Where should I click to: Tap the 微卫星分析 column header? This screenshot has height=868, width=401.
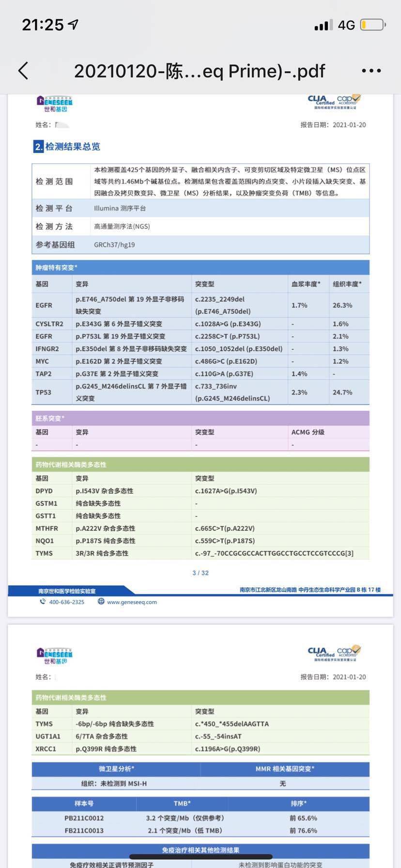tap(116, 769)
